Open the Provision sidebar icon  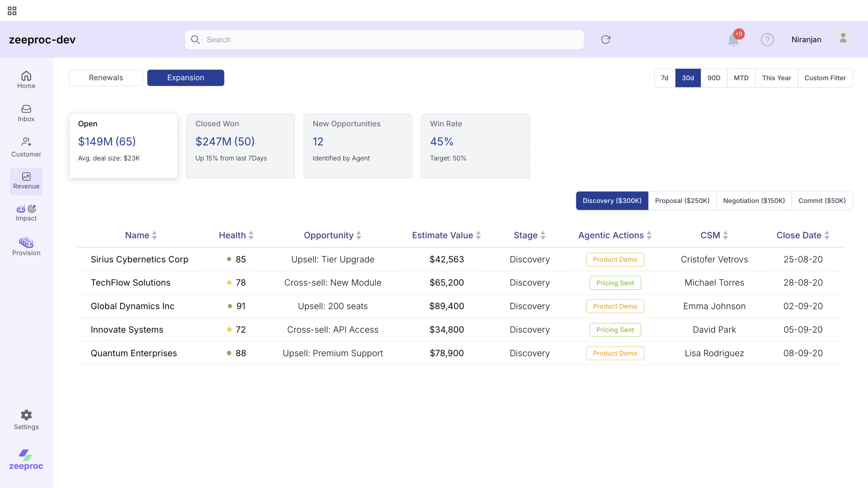[x=26, y=246]
